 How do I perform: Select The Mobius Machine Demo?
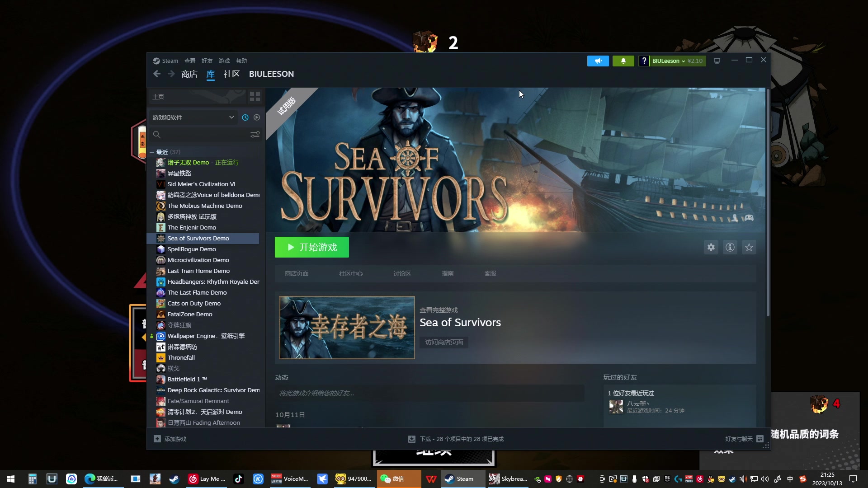tap(203, 206)
